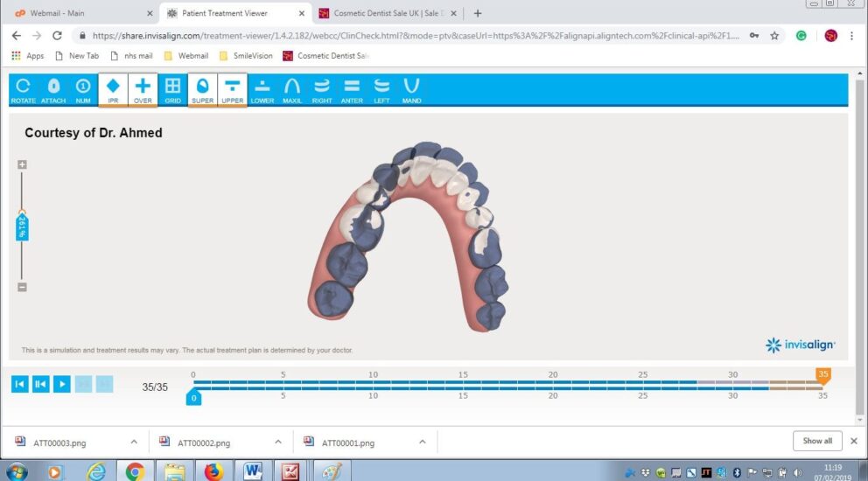
Task: Click the address bar URL
Action: (x=415, y=36)
